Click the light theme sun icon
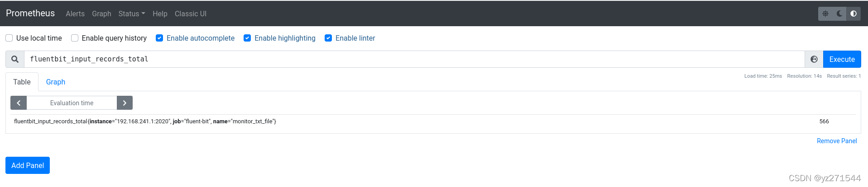868x187 pixels. click(825, 14)
